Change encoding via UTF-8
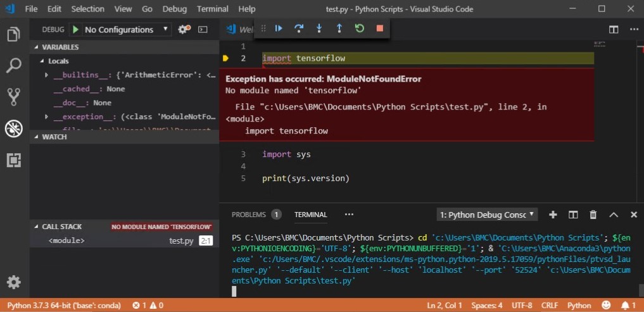The image size is (644, 312). (x=522, y=306)
